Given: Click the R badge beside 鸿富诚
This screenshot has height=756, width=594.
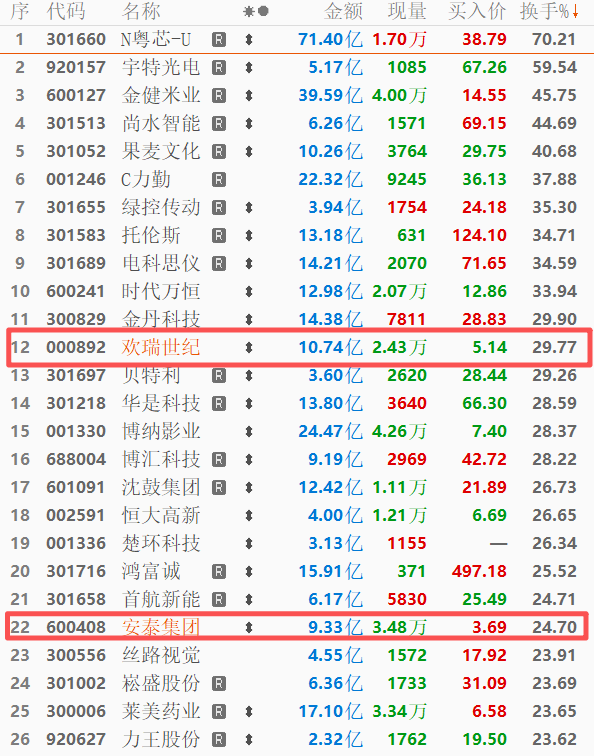Looking at the screenshot, I should (x=219, y=571).
